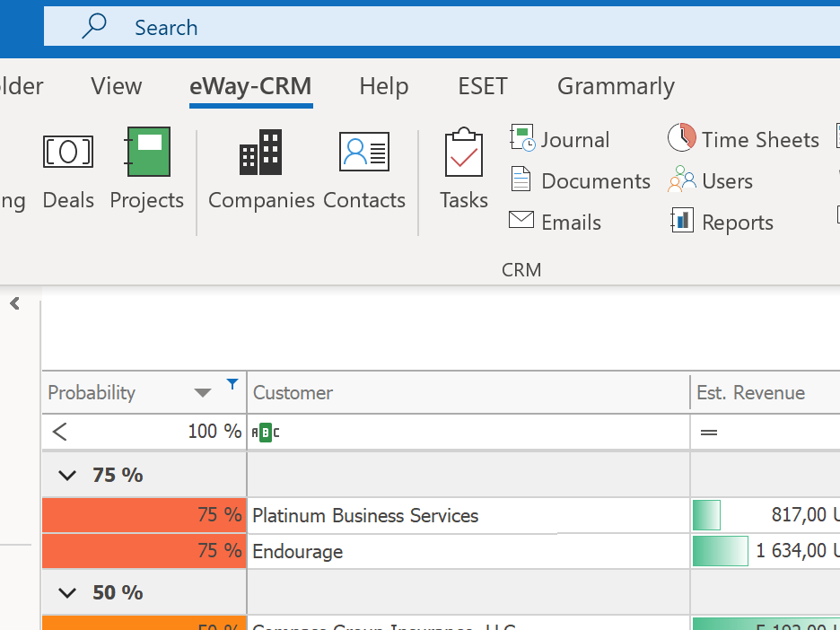The width and height of the screenshot is (840, 630).
Task: Open Journal from the CRM group
Action: (x=575, y=140)
